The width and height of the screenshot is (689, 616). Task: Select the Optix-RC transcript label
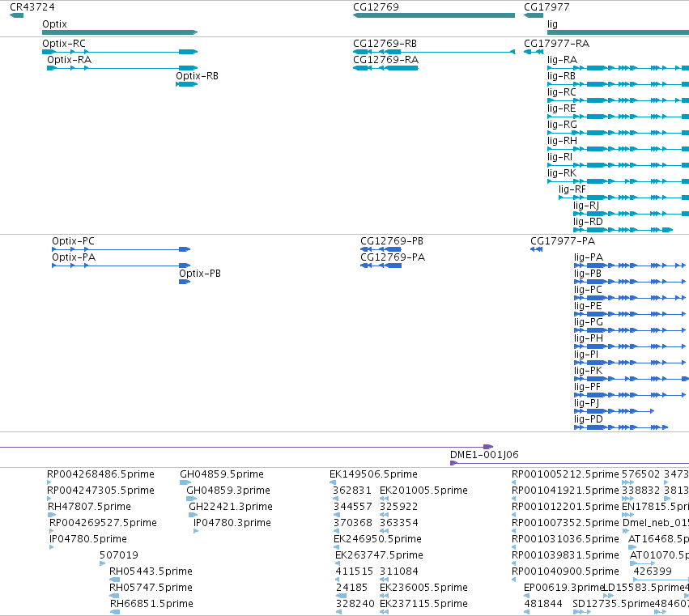pyautogui.click(x=64, y=44)
